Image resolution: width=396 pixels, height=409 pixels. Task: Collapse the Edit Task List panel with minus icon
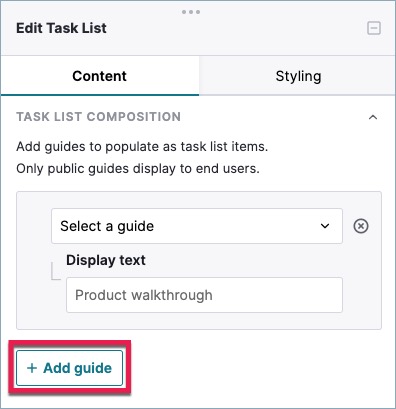click(374, 28)
